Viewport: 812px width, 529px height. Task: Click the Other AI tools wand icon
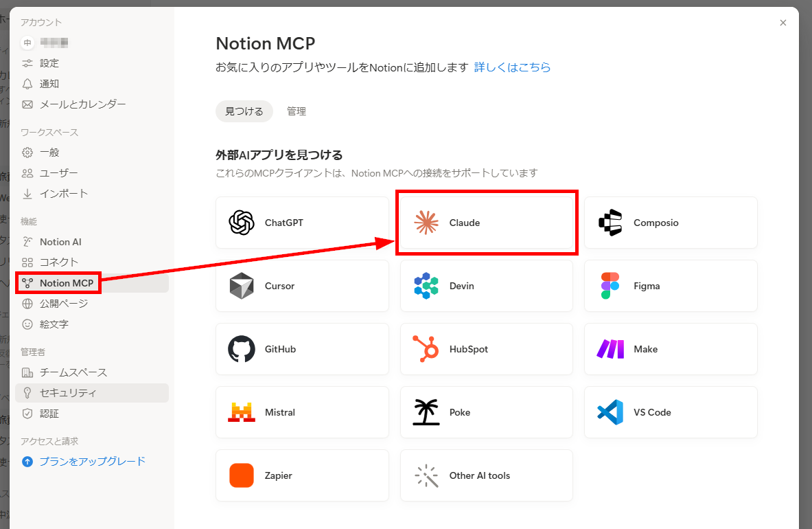pos(426,475)
